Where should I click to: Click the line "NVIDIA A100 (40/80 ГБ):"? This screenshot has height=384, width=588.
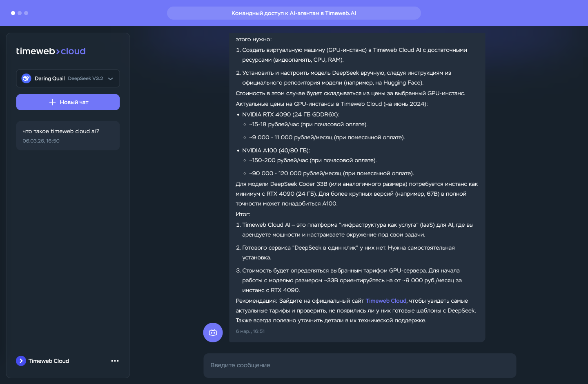pyautogui.click(x=276, y=151)
